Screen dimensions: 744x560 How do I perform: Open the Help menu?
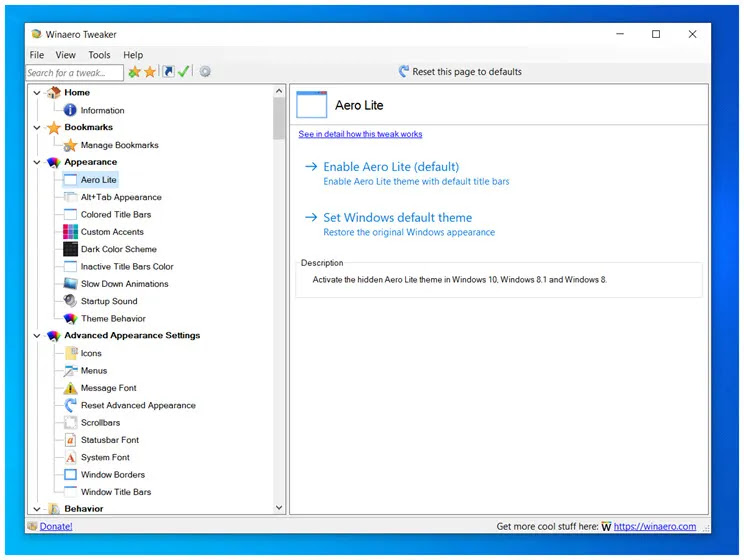tap(133, 55)
